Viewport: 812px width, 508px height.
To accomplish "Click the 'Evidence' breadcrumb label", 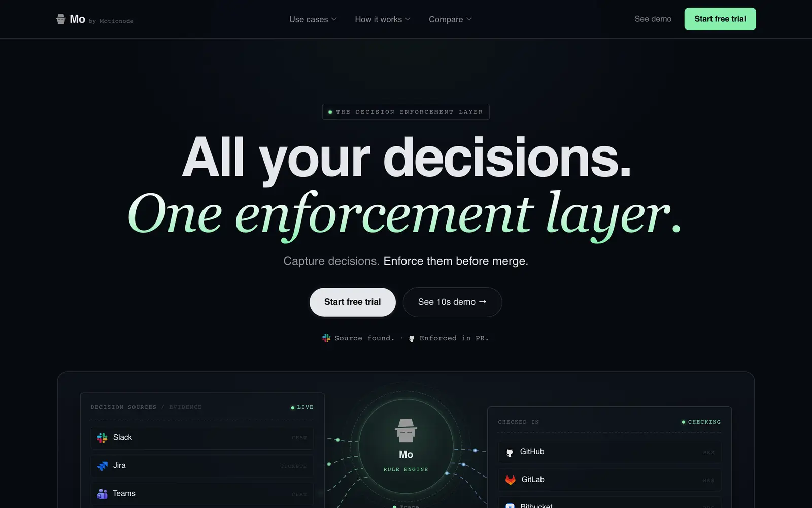I will [x=185, y=407].
